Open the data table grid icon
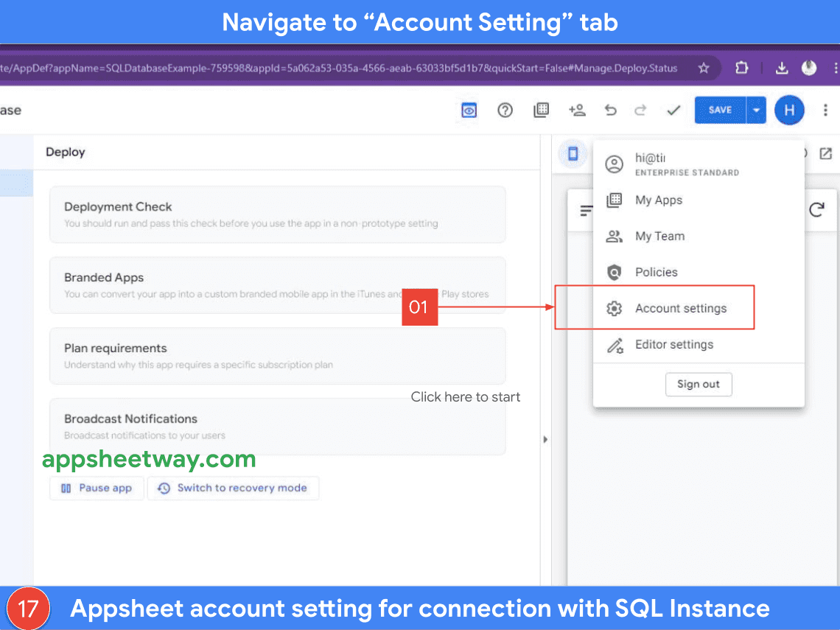This screenshot has width=840, height=630. point(542,111)
